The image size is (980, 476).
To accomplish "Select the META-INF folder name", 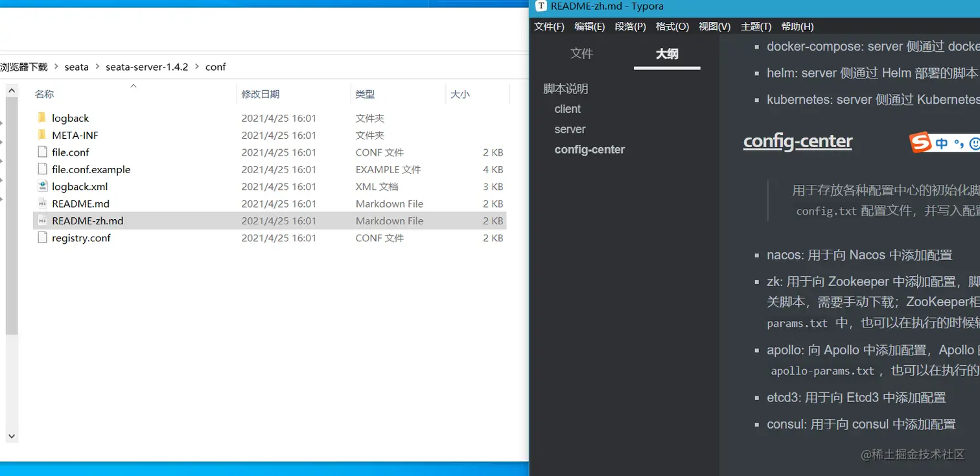I will pos(75,135).
